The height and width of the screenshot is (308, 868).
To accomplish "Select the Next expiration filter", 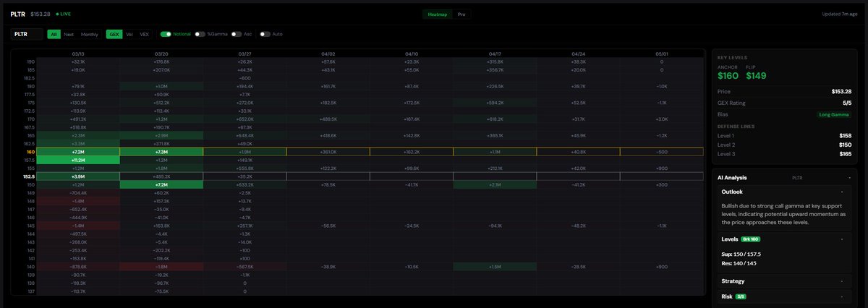I will [x=69, y=33].
